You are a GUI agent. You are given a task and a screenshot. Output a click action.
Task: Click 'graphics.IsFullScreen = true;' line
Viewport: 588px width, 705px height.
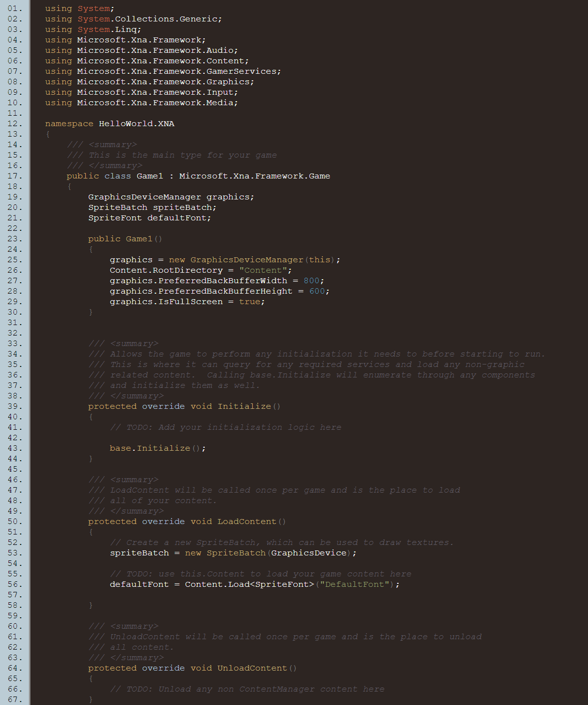187,302
